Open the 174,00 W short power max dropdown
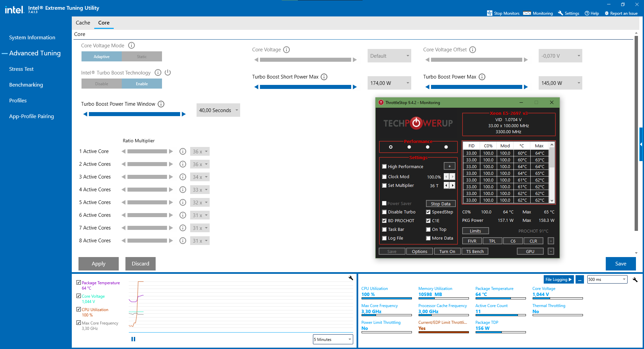The height and width of the screenshot is (349, 644). click(389, 83)
